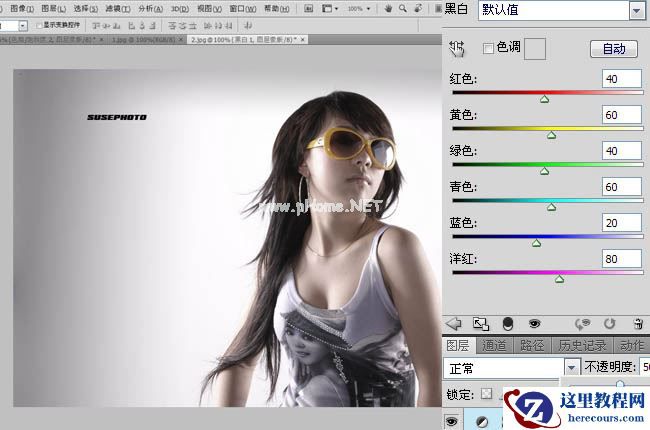Click the distribute horizontal centers icon
This screenshot has height=430, width=650.
[x=218, y=26]
